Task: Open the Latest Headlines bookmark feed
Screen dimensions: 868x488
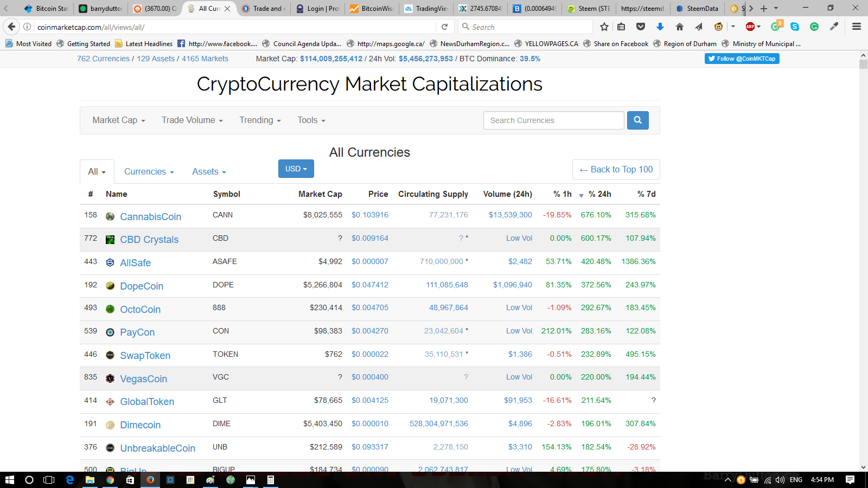Action: point(144,43)
